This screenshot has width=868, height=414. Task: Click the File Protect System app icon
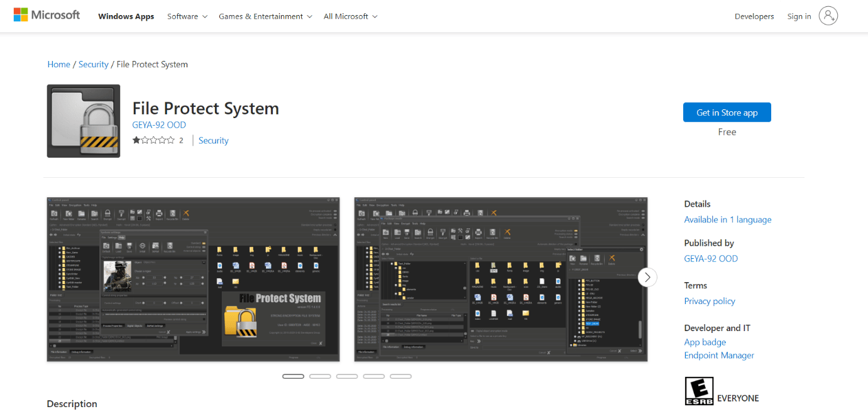pyautogui.click(x=84, y=121)
